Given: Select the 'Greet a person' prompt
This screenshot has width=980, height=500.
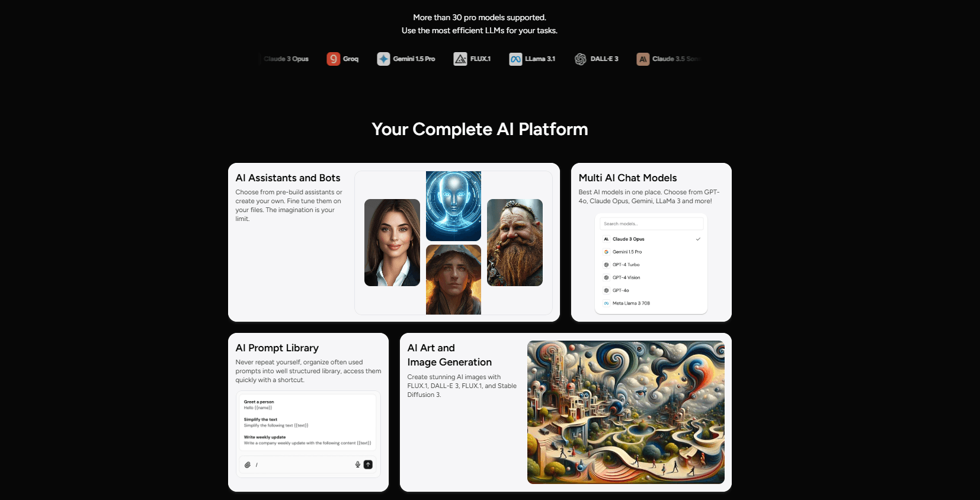Looking at the screenshot, I should click(259, 405).
